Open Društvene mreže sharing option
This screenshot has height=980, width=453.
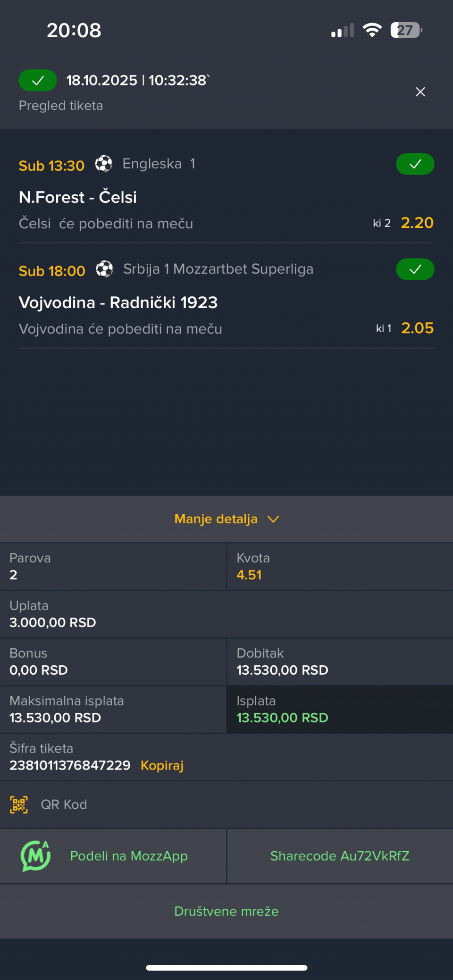(x=226, y=911)
